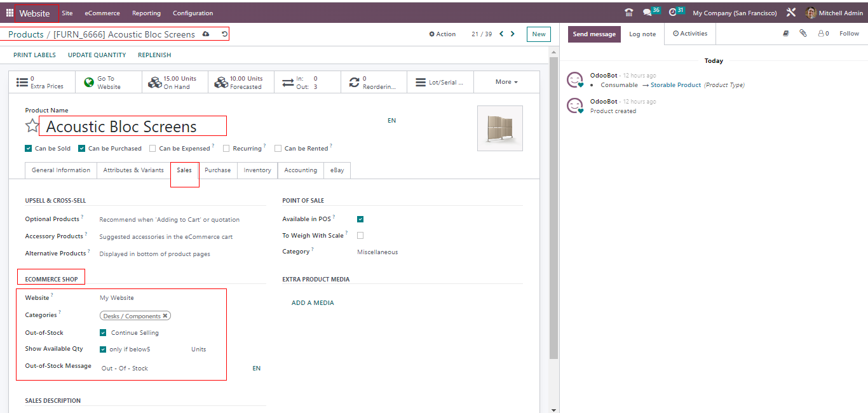Image resolution: width=868 pixels, height=413 pixels.
Task: Click the ADD A MEDIA link
Action: pos(313,303)
